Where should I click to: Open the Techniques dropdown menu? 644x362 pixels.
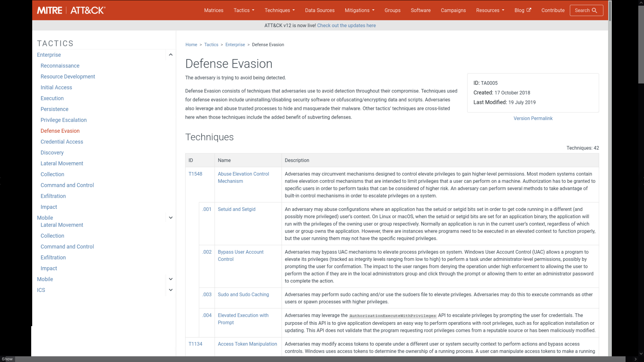coord(279,10)
